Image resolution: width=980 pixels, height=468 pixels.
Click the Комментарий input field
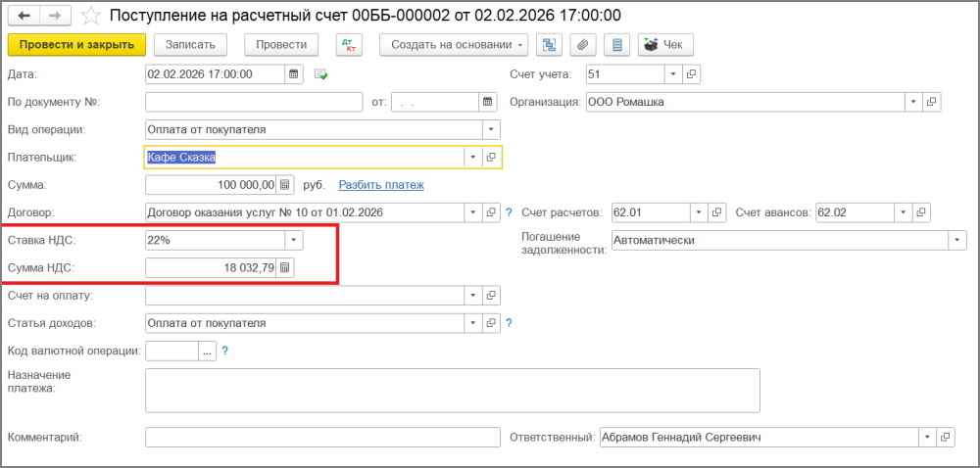point(323,438)
